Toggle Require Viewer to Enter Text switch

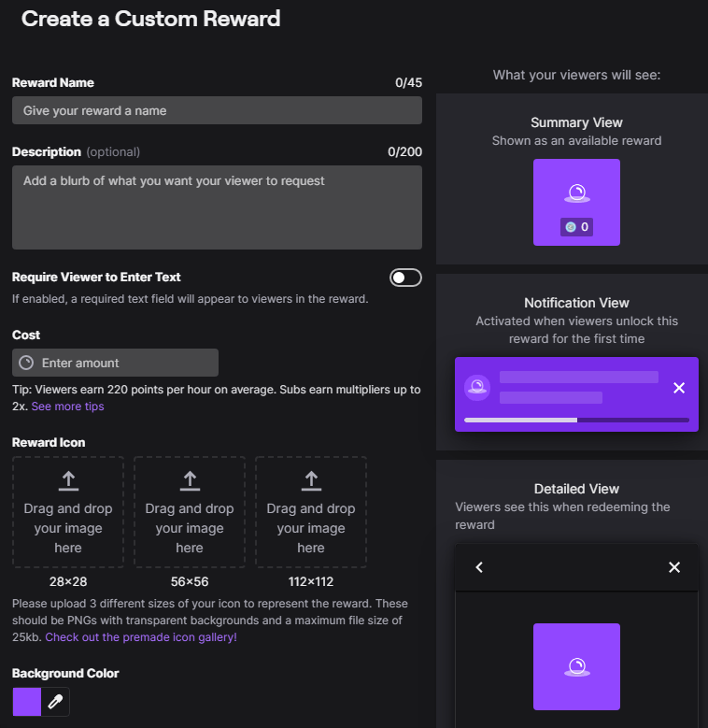405,278
